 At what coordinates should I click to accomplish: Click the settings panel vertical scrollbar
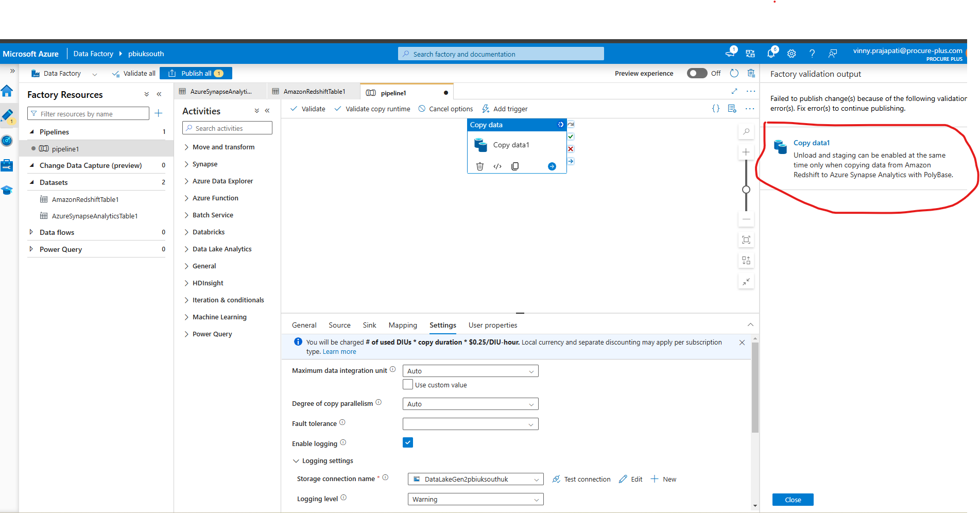pyautogui.click(x=755, y=387)
